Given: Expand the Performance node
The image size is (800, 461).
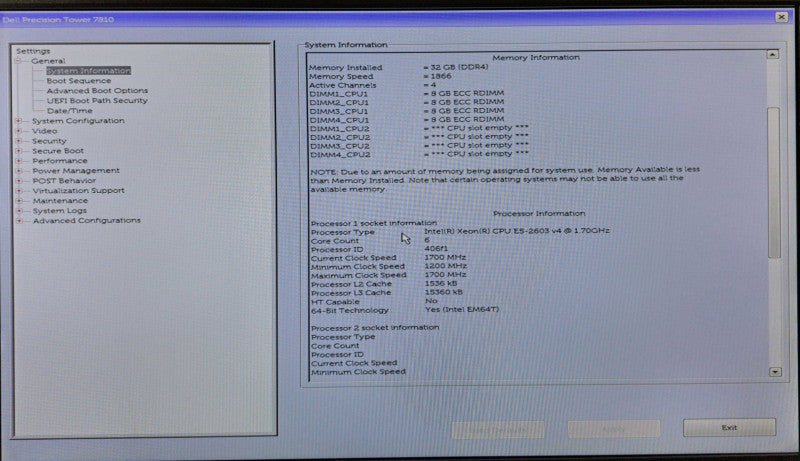Looking at the screenshot, I should (19, 161).
